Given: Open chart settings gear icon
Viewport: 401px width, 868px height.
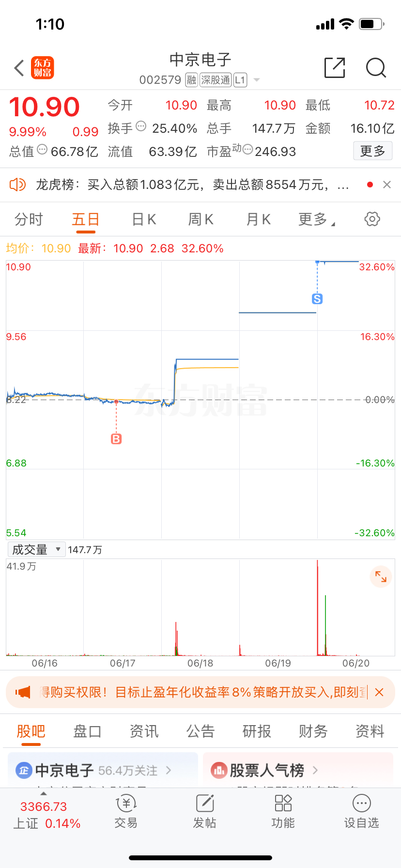Looking at the screenshot, I should 372,219.
